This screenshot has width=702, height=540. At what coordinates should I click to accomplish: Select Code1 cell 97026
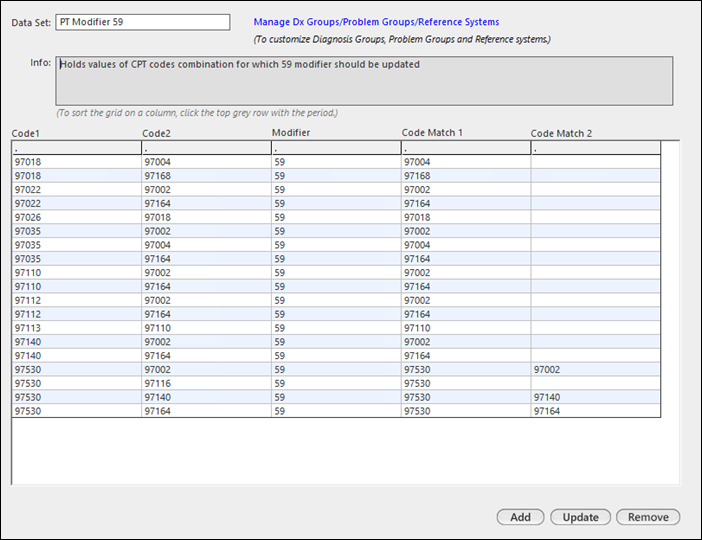click(77, 218)
